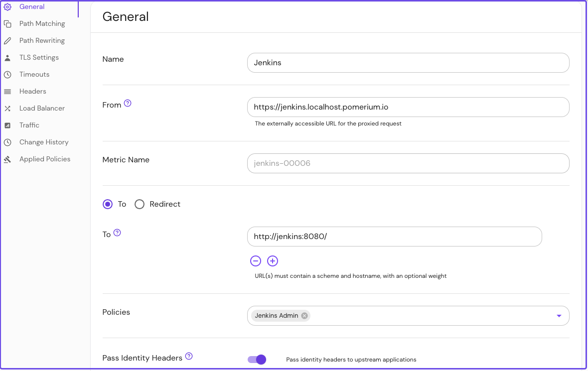This screenshot has height=371, width=588.
Task: Click the pencil icon for Path Rewriting
Action: (7, 41)
